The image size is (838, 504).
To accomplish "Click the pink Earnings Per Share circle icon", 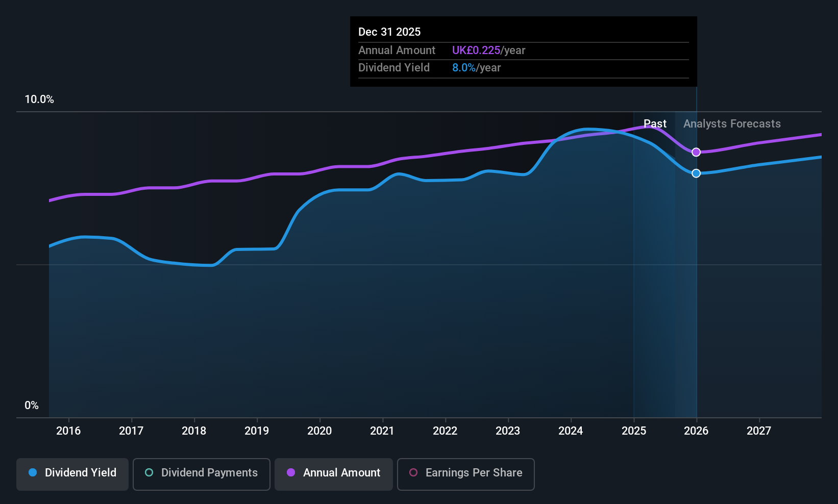I will [x=413, y=473].
